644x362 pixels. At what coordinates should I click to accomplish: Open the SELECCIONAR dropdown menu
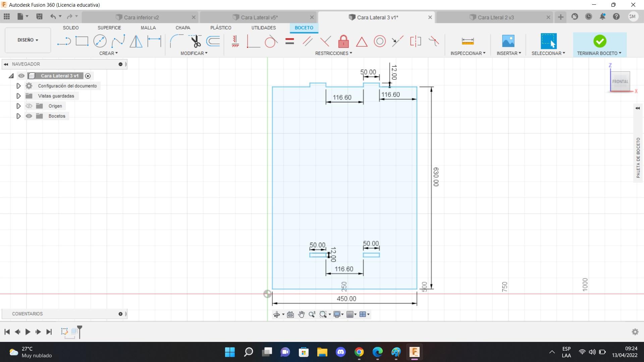pos(548,53)
